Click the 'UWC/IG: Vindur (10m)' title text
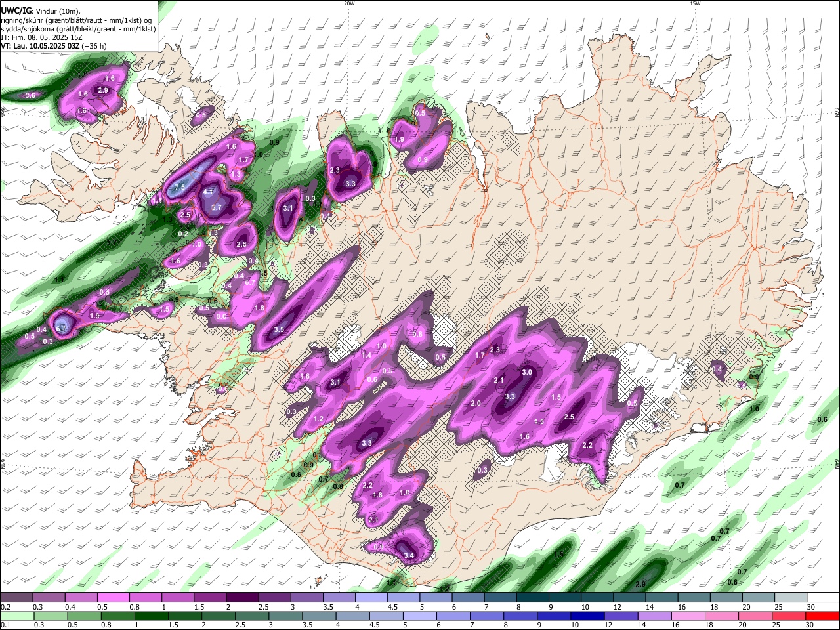Screen dimensions: 840x630 coord(41,11)
